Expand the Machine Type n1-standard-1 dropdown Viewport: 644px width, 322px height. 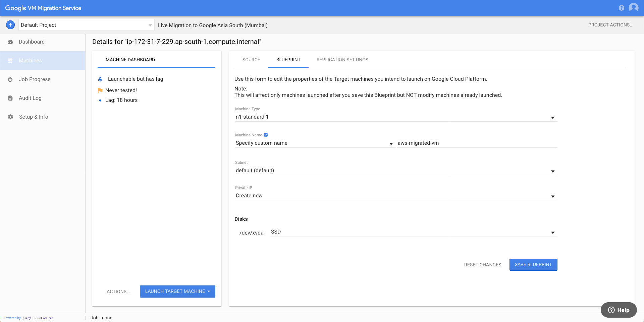(396, 117)
